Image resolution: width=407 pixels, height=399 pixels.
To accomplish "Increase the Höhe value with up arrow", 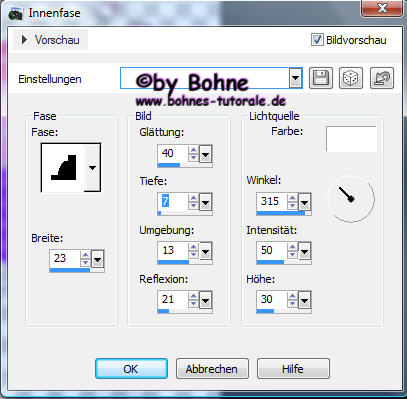I will point(292,296).
